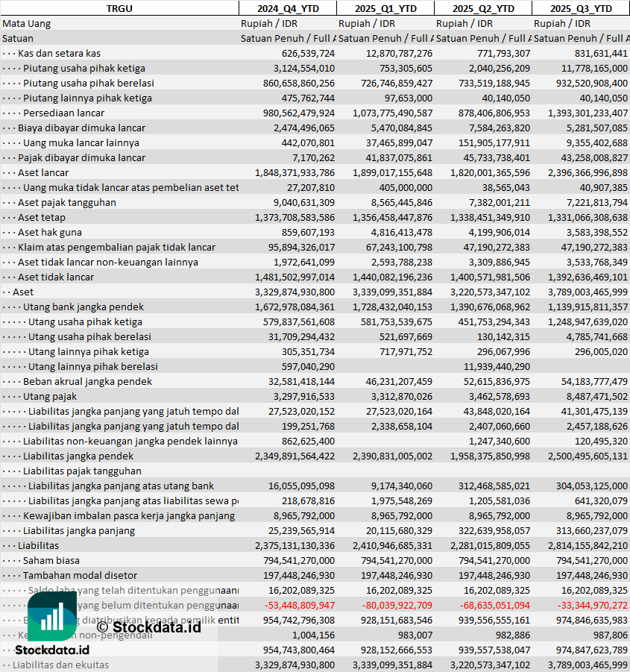The image size is (630, 672).
Task: Select the Saham biasa row label
Action: (51, 561)
